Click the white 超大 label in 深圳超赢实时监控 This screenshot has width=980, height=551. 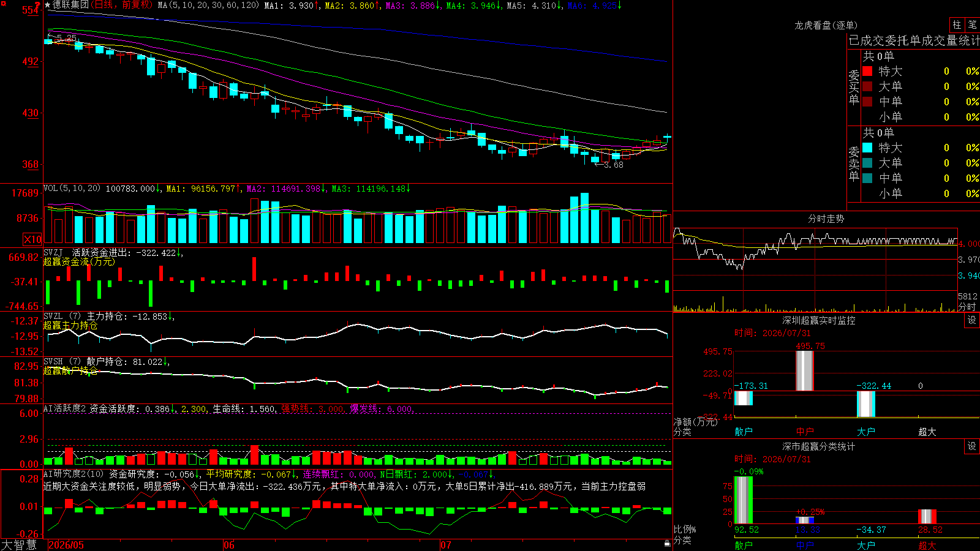(x=927, y=432)
